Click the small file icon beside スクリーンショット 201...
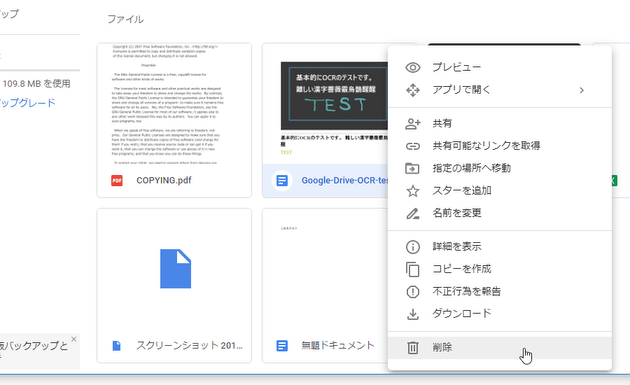630x385 pixels. point(117,346)
